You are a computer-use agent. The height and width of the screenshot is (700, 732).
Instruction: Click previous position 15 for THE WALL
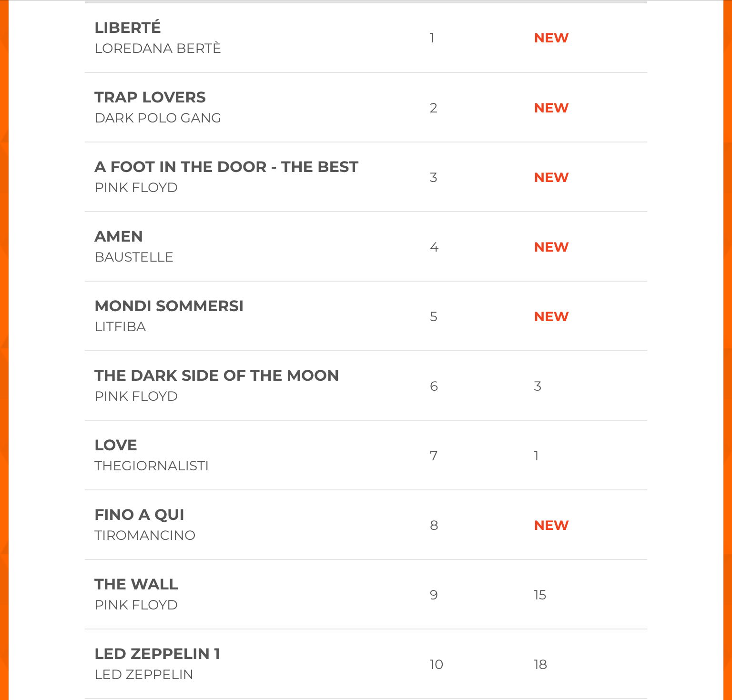[x=540, y=595]
